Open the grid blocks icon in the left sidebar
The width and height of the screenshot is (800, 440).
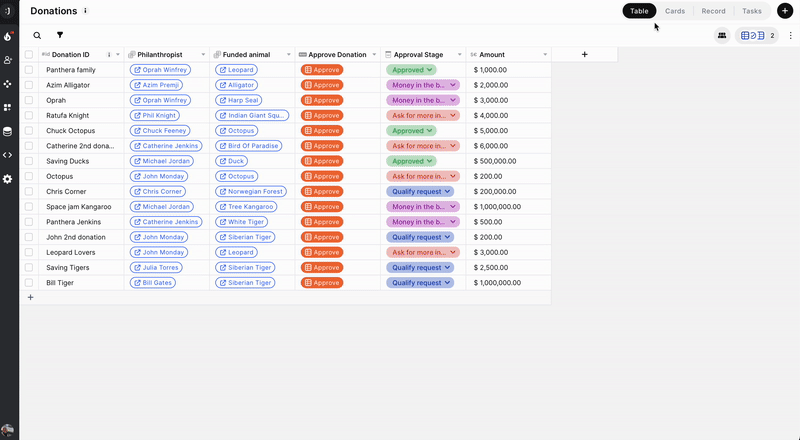pyautogui.click(x=8, y=107)
